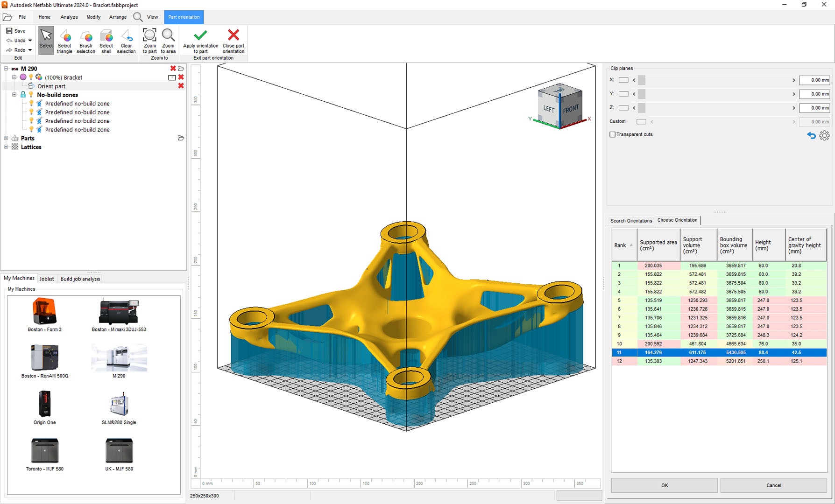Viewport: 835px width, 504px height.
Task: Open the Undo dropdown arrow
Action: (x=30, y=41)
